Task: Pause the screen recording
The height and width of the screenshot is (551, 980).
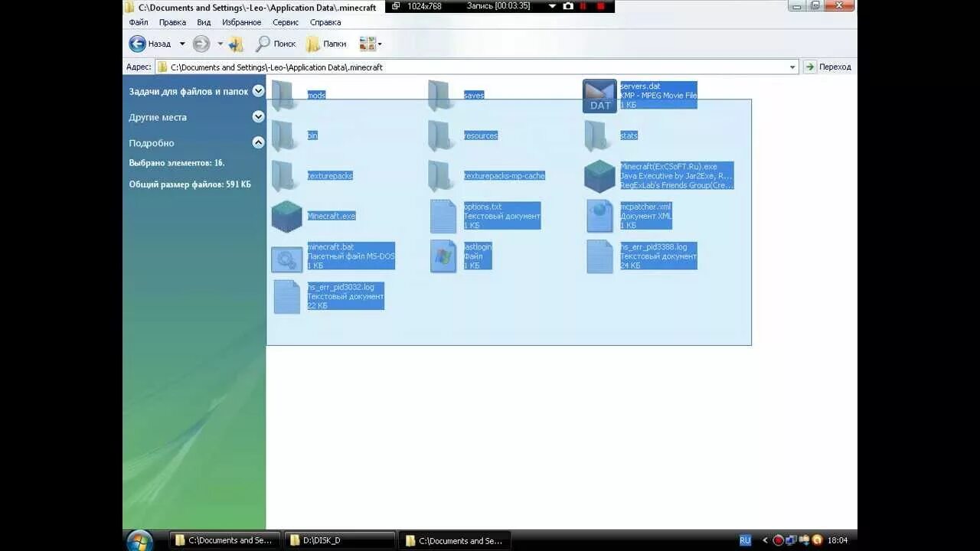Action: 583,6
